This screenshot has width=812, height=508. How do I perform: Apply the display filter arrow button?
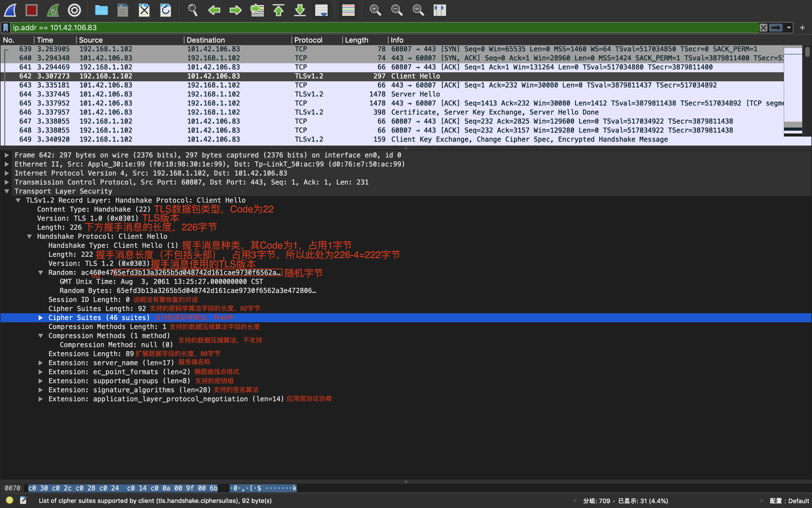[776, 28]
